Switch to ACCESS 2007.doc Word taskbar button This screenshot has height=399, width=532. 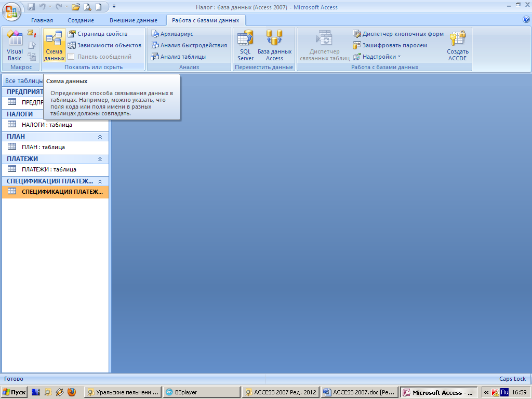tap(360, 392)
